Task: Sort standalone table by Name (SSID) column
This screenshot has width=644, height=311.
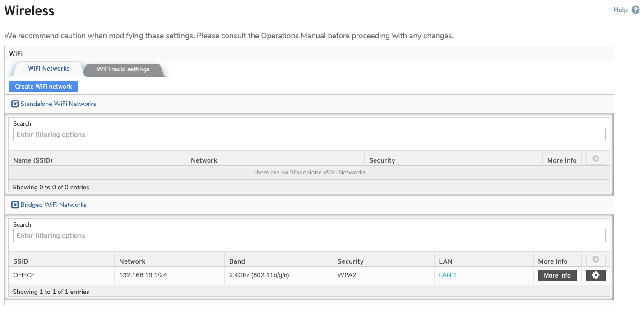Action: pos(33,160)
